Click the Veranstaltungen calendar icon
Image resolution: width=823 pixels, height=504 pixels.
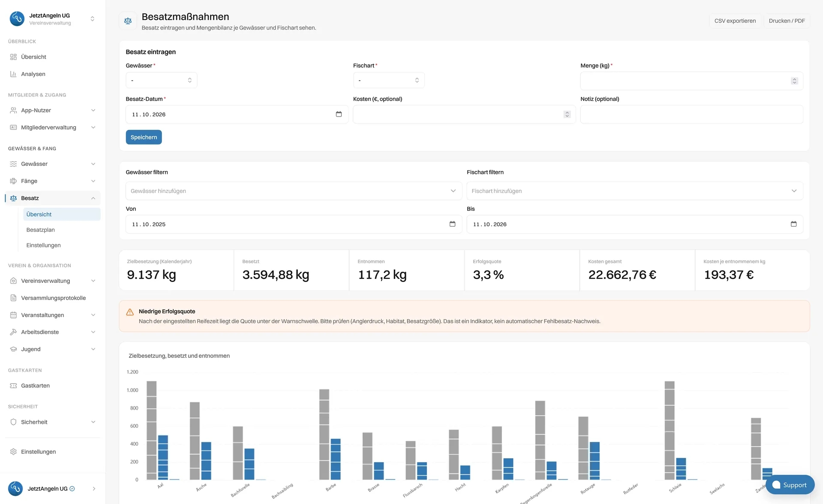(x=13, y=315)
